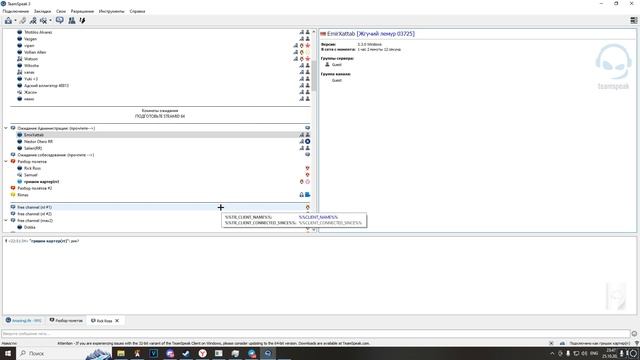
Task: Click Guest server group icon in info panel
Action: point(327,64)
